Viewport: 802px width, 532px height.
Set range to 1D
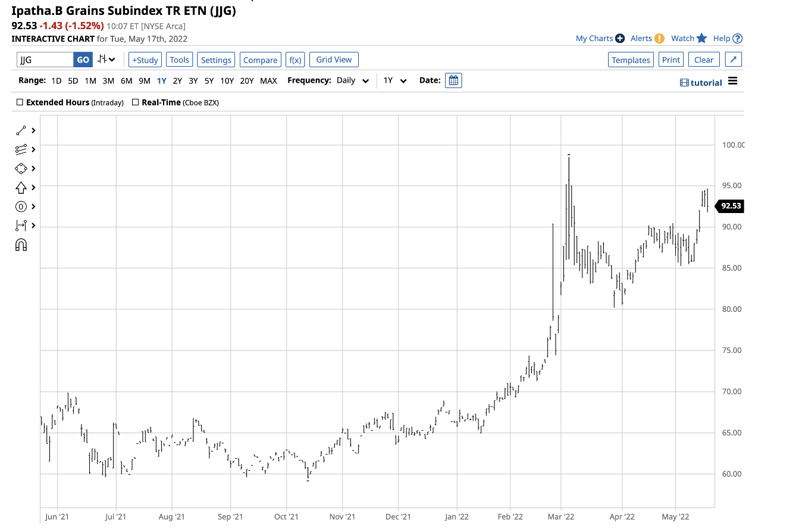(x=56, y=81)
